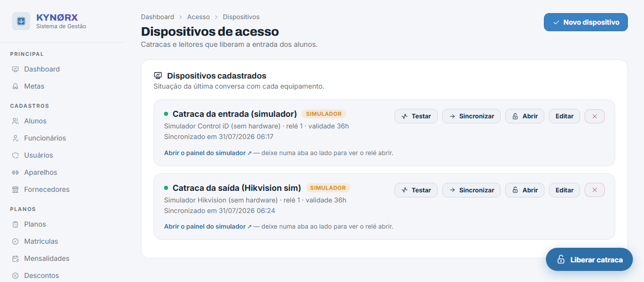Screen dimensions: 644x282
Task: Click the SIMULADOR badge on entrada device
Action: 324,114
